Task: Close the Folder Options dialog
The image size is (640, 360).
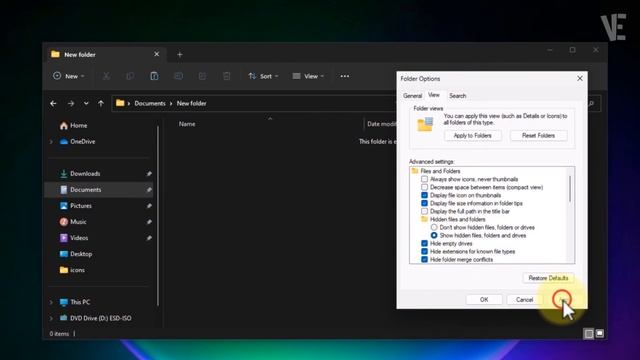Action: point(580,78)
